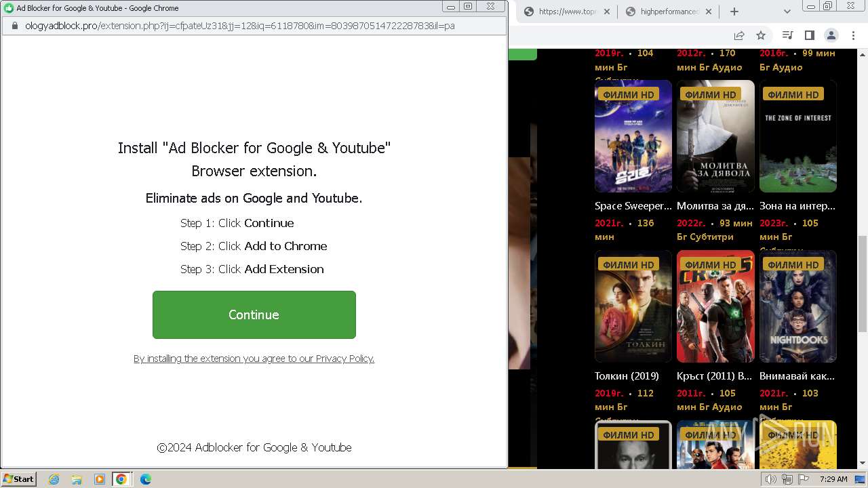Open the Кръст (2011) movie poster
The image size is (868, 488).
pyautogui.click(x=715, y=306)
